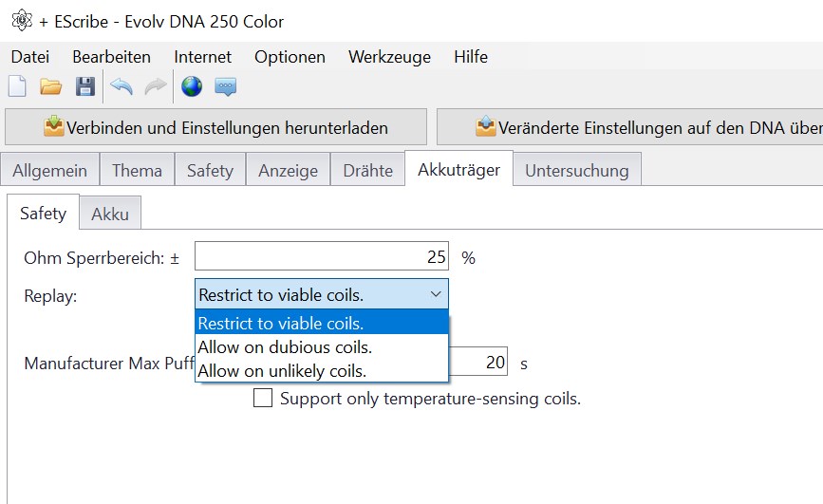
Task: Click 'Verbinden und Einstellungen herunterladen' button
Action: (x=216, y=127)
